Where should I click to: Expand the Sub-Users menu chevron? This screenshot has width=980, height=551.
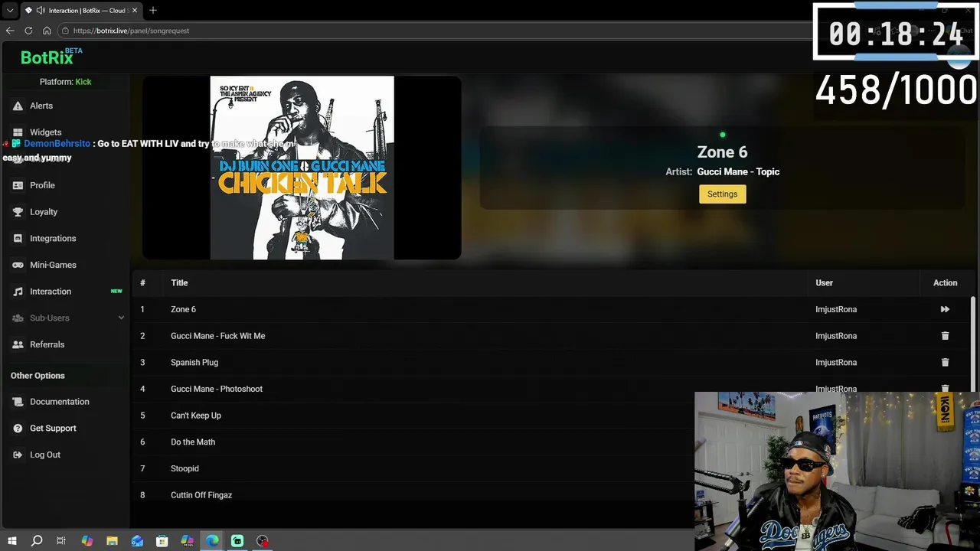pos(121,318)
